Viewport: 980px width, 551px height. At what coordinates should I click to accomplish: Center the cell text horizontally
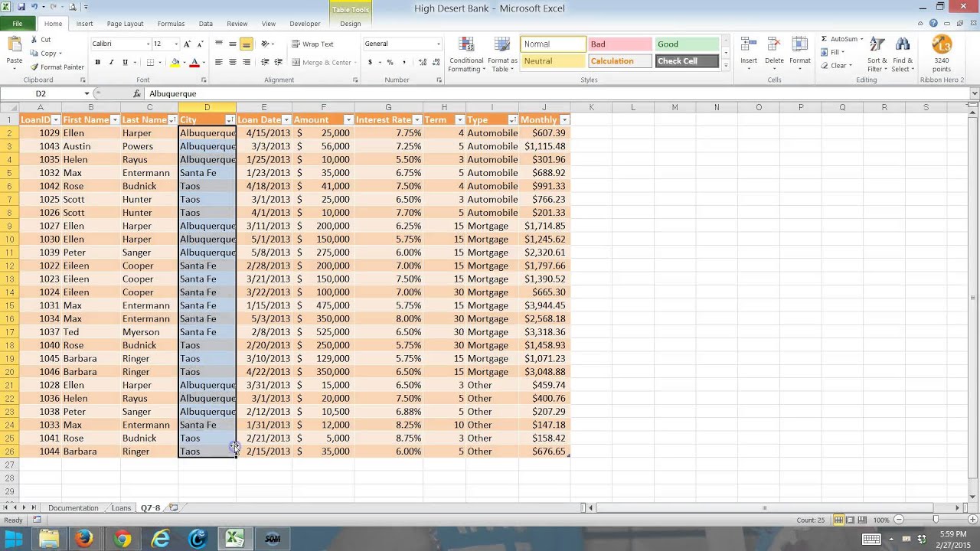[233, 62]
